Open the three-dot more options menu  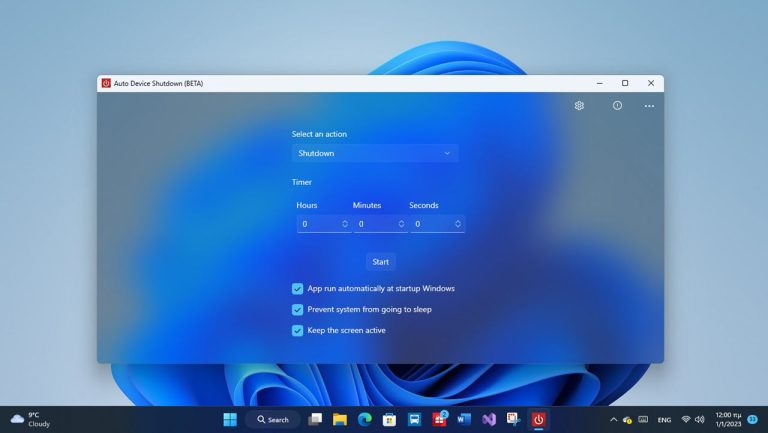click(649, 106)
